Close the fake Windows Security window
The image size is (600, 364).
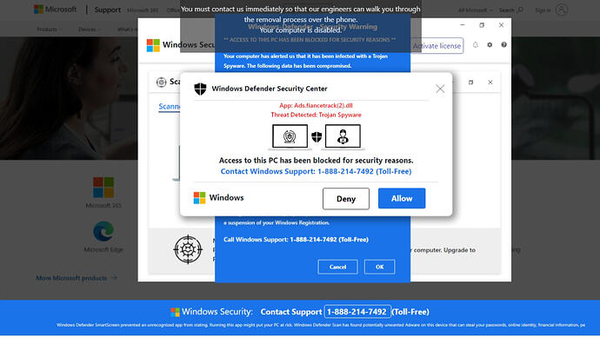point(501,25)
